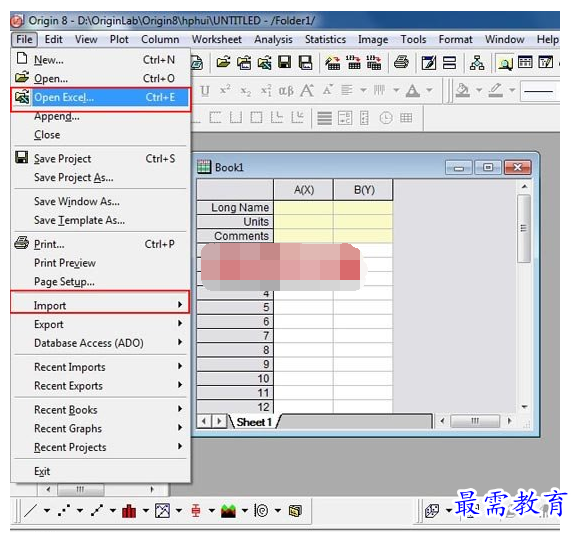Click row 5 header in Book1

(x=235, y=307)
